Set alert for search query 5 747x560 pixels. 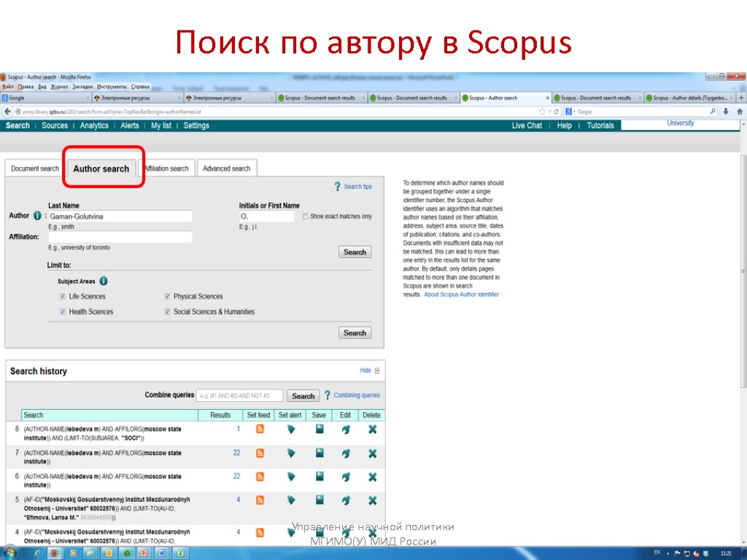291,499
